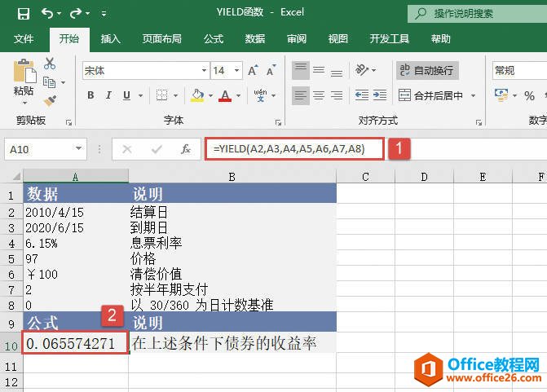Viewport: 547px width, 392px height.
Task: Toggle 自动换行 wrap text
Action: 427,70
